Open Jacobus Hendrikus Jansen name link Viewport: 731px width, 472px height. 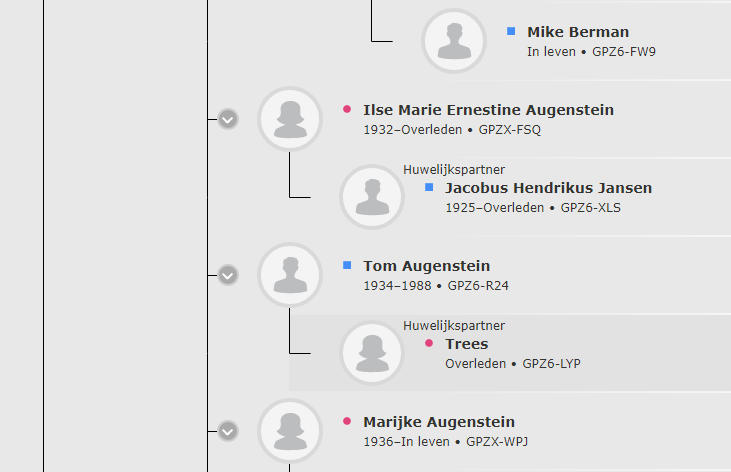tap(549, 187)
